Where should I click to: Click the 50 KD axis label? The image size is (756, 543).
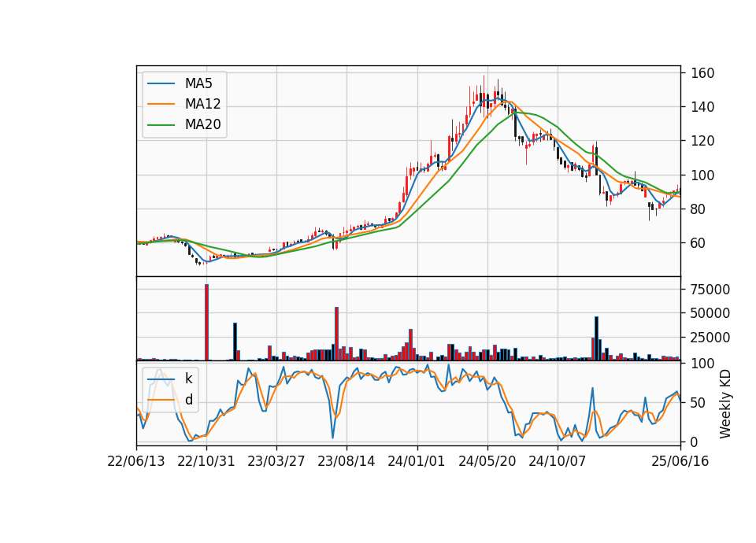click(699, 403)
